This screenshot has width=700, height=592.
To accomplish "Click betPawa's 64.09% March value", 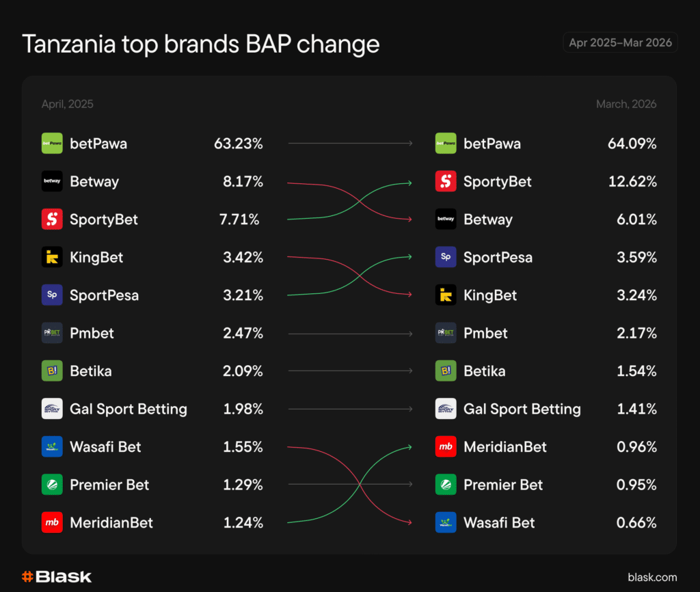I will click(x=632, y=144).
